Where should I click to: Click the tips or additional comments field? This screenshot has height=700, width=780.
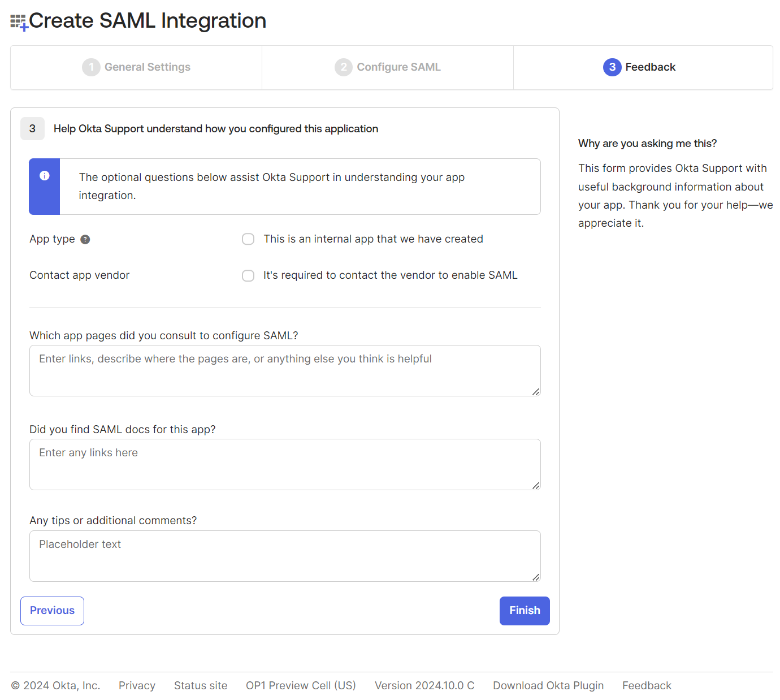285,556
